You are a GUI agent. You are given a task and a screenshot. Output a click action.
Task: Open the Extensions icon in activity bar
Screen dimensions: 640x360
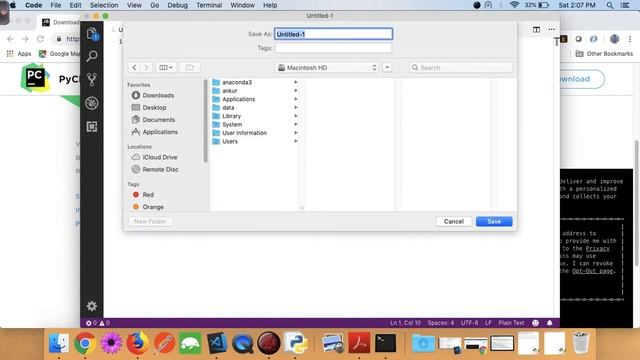(x=92, y=127)
